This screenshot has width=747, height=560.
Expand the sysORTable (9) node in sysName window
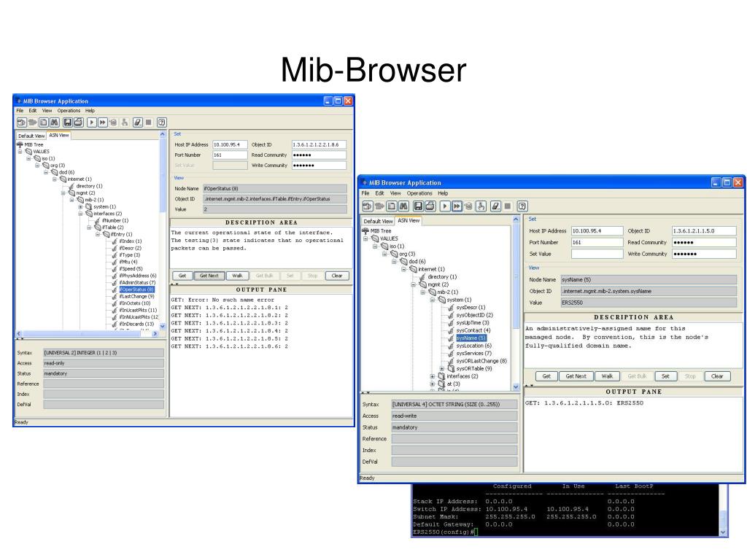[441, 368]
